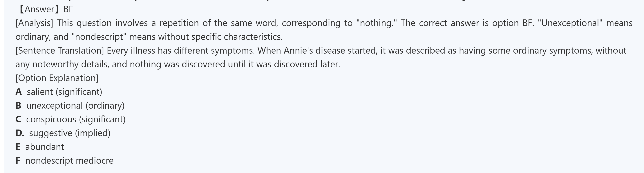Click the [Sentence Translation] label

pos(59,51)
